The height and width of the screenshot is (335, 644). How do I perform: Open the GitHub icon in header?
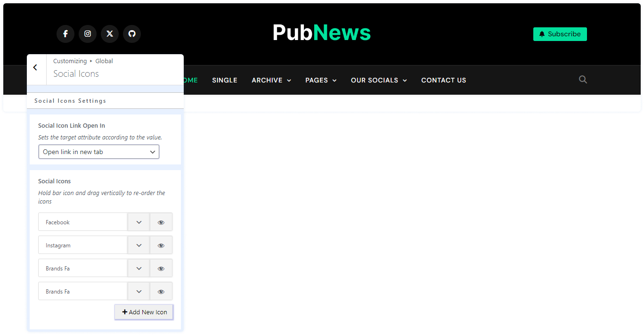click(132, 34)
